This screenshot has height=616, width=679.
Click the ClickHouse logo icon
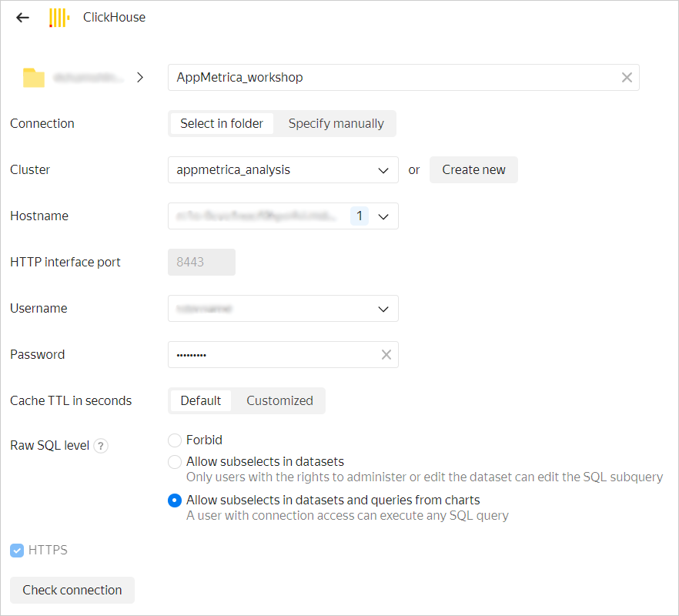(59, 18)
